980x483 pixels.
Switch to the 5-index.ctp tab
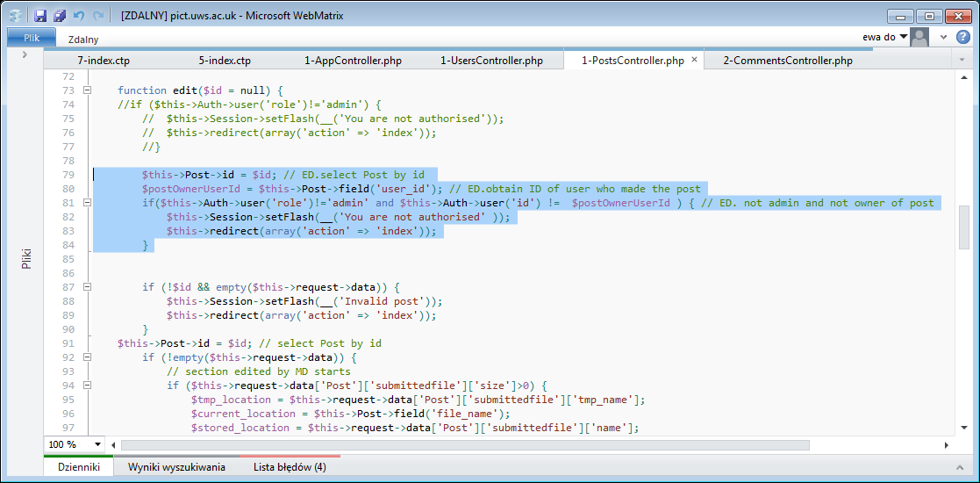(x=225, y=61)
